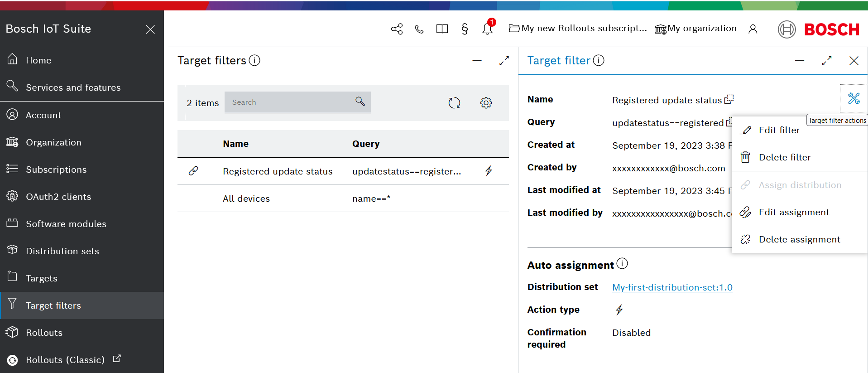The height and width of the screenshot is (373, 868).
Task: Click the legal section sign icon
Action: [x=465, y=29]
